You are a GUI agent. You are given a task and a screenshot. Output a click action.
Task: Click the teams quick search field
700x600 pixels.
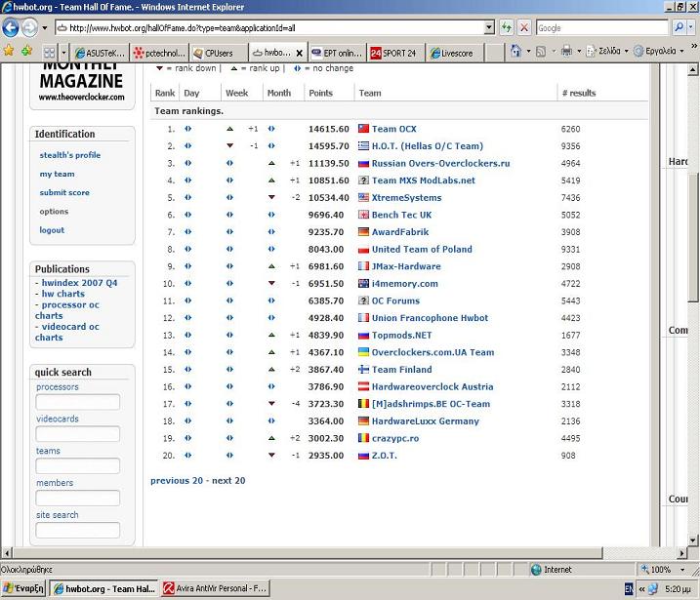coord(78,466)
